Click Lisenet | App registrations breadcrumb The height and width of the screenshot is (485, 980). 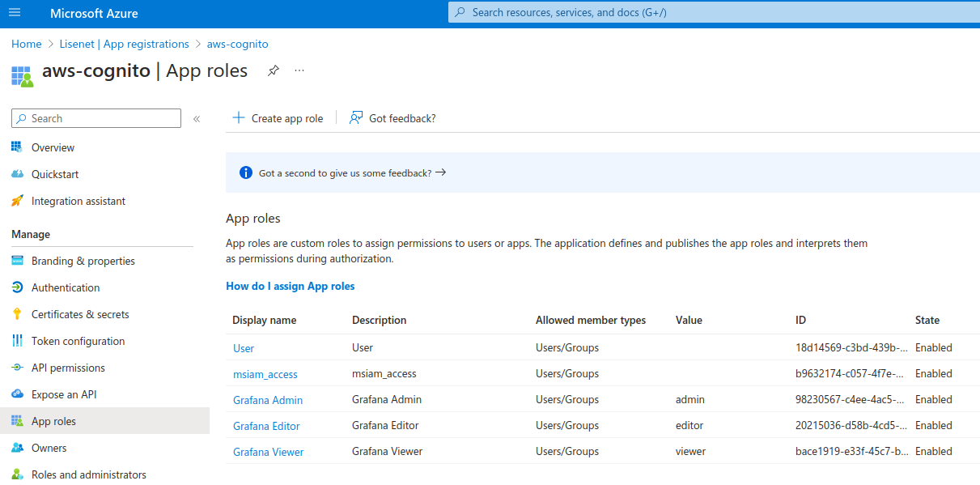coord(124,44)
